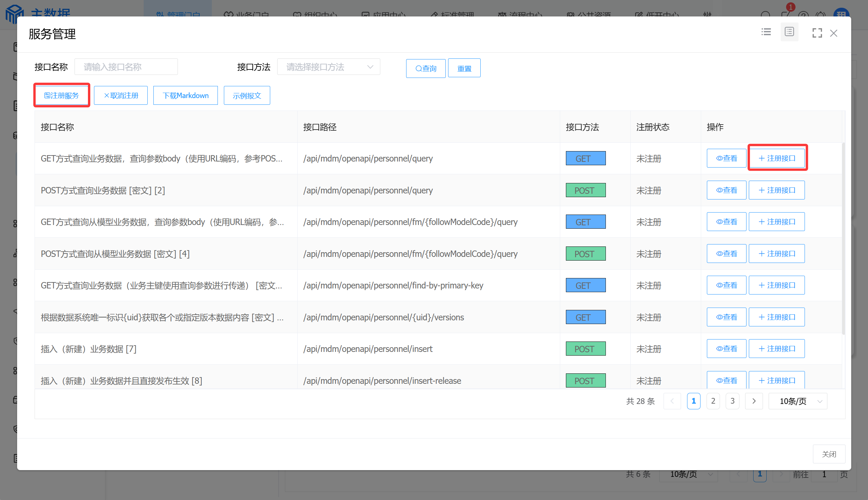The image size is (868, 500).
Task: Go to next page arrow
Action: (x=754, y=401)
